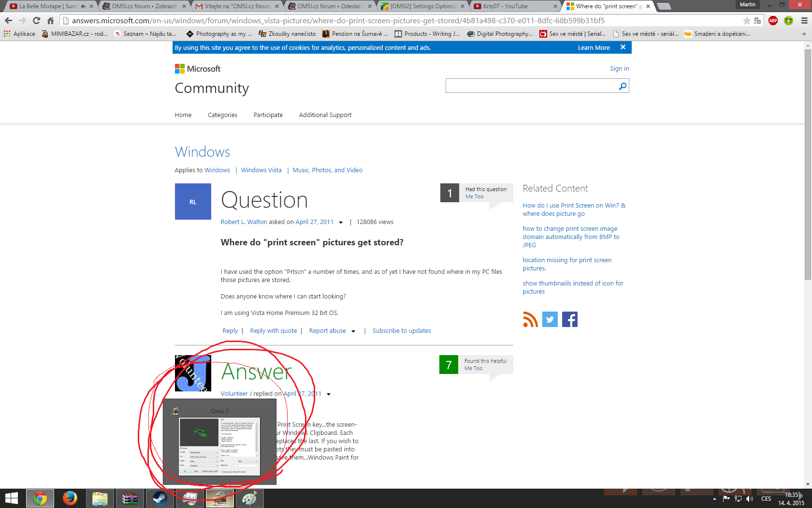Open the Report abuse dropdown arrow
Image resolution: width=812 pixels, height=508 pixels.
coord(353,331)
